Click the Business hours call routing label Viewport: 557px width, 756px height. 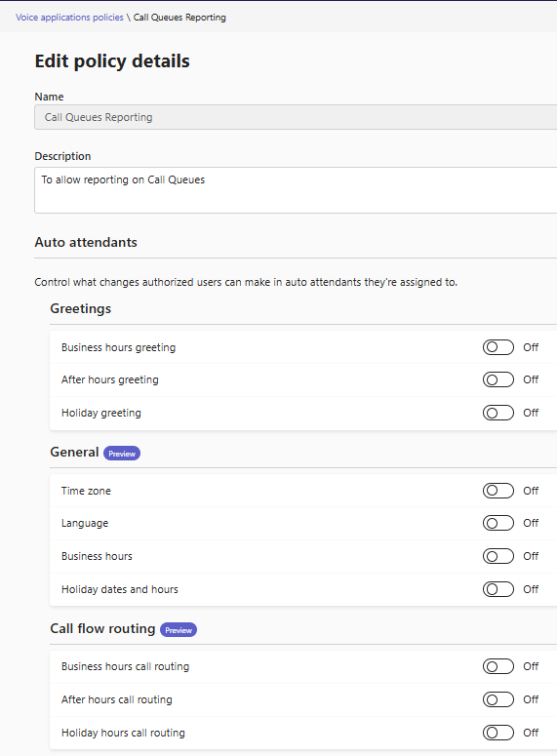click(126, 666)
